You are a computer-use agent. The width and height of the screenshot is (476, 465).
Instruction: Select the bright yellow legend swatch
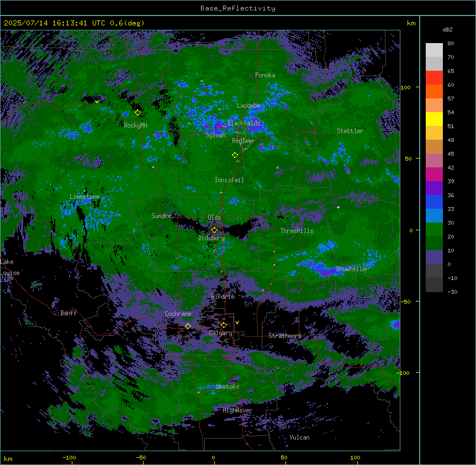pos(434,119)
